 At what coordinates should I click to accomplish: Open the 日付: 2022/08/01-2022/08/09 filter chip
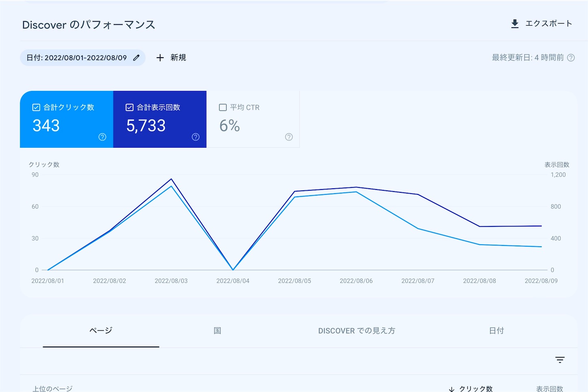point(83,58)
